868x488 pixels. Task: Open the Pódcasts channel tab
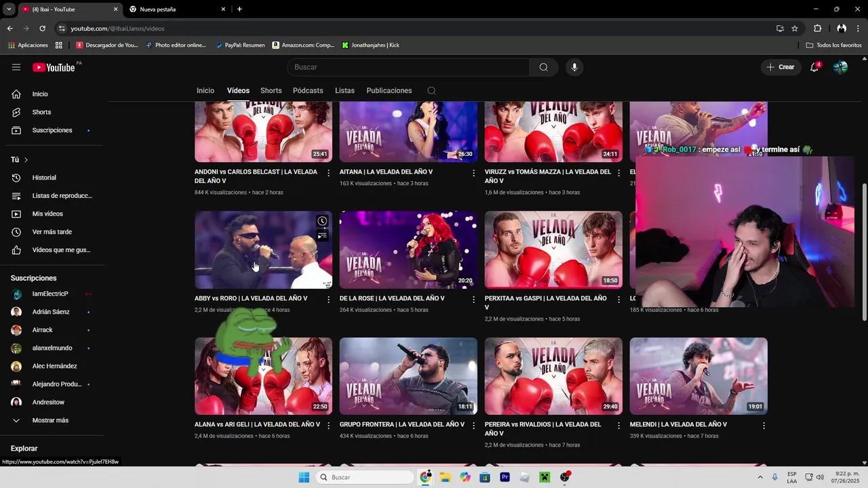pos(308,91)
